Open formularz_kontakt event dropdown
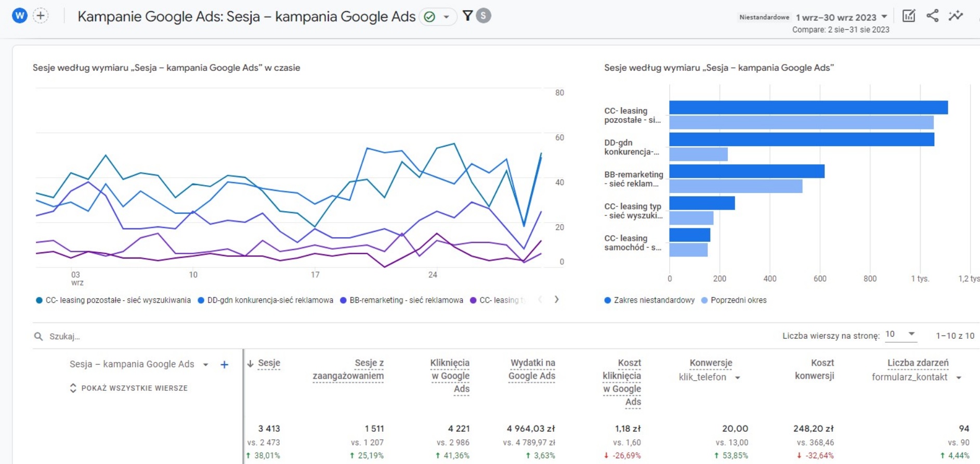This screenshot has height=464, width=980. click(959, 378)
